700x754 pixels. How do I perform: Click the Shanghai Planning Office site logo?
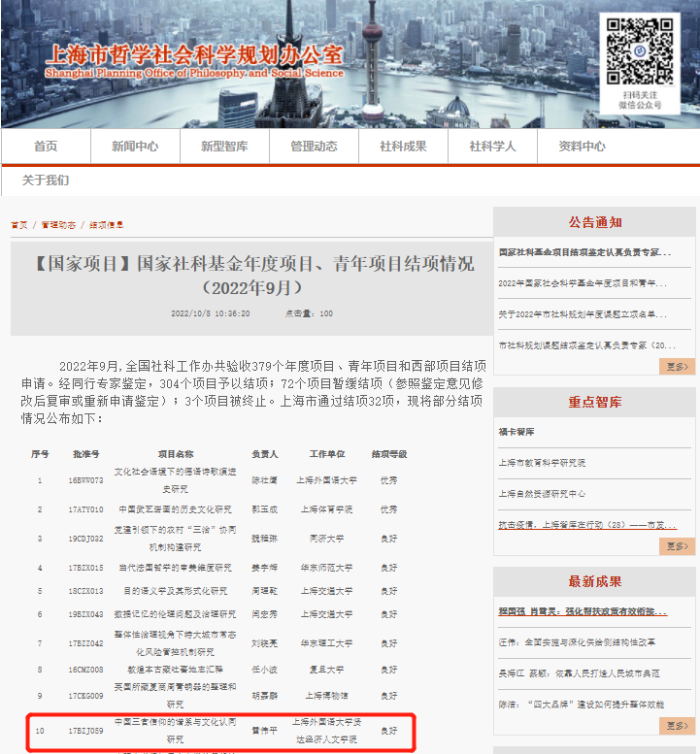[x=194, y=60]
